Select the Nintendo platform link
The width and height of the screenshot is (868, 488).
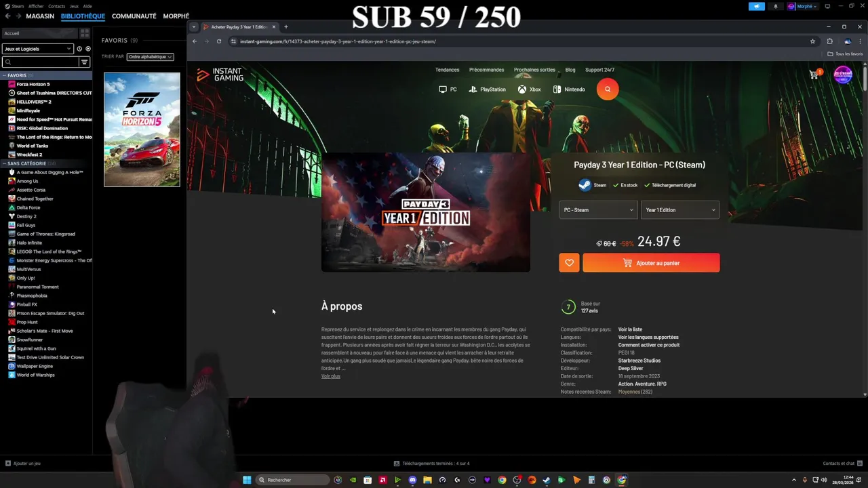pos(568,89)
